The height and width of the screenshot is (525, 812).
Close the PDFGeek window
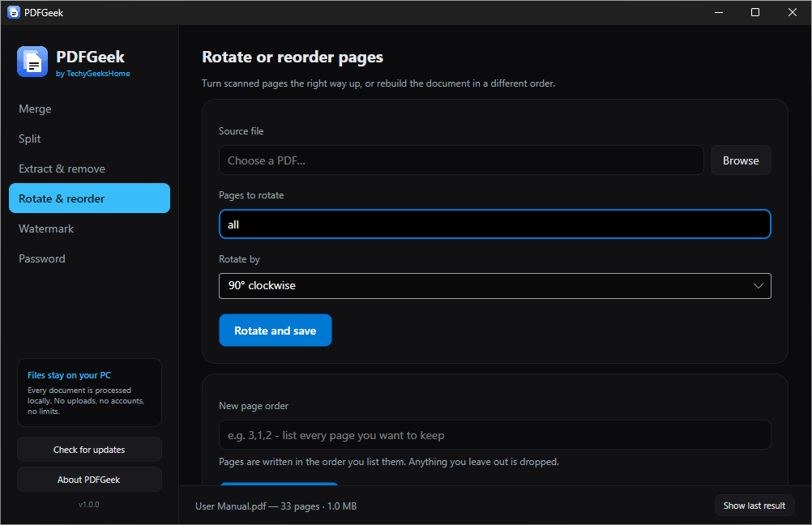click(x=793, y=12)
